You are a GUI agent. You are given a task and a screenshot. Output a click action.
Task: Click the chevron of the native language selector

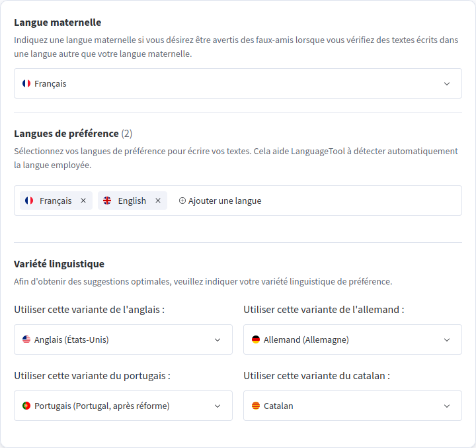pyautogui.click(x=447, y=83)
